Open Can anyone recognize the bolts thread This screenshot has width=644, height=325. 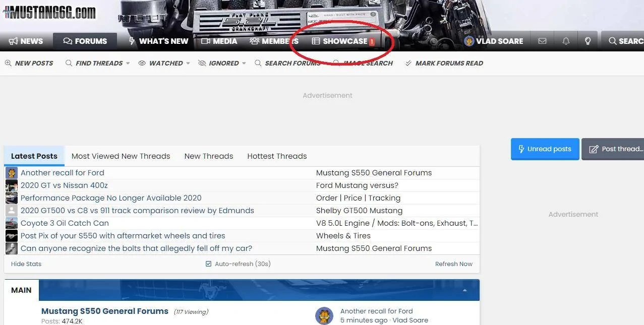pyautogui.click(x=136, y=248)
